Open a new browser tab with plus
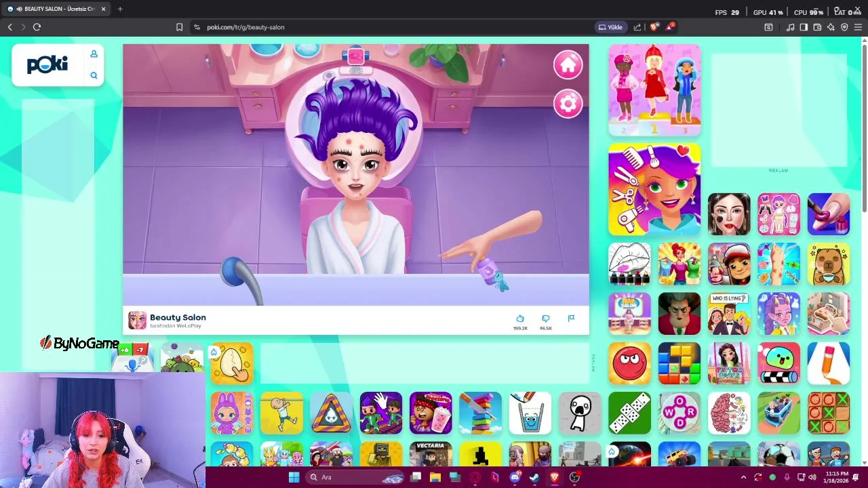This screenshot has height=488, width=868. click(x=120, y=9)
